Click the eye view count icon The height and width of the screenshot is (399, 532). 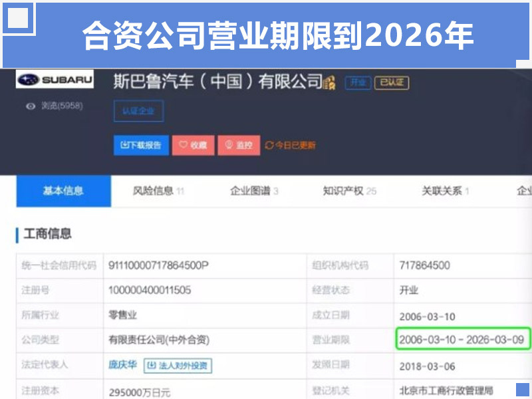pyautogui.click(x=31, y=106)
